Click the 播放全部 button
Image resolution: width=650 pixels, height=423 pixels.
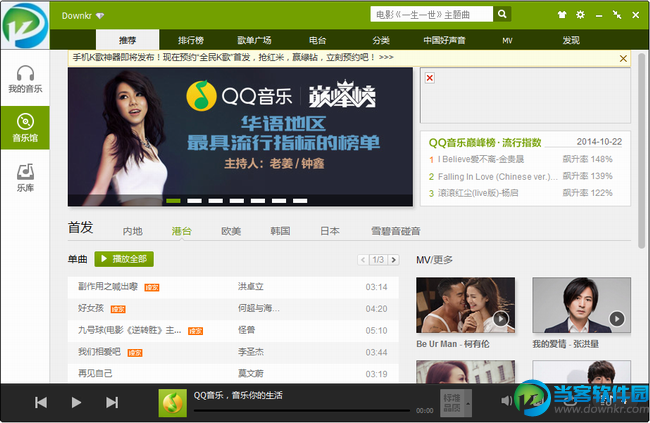(124, 259)
